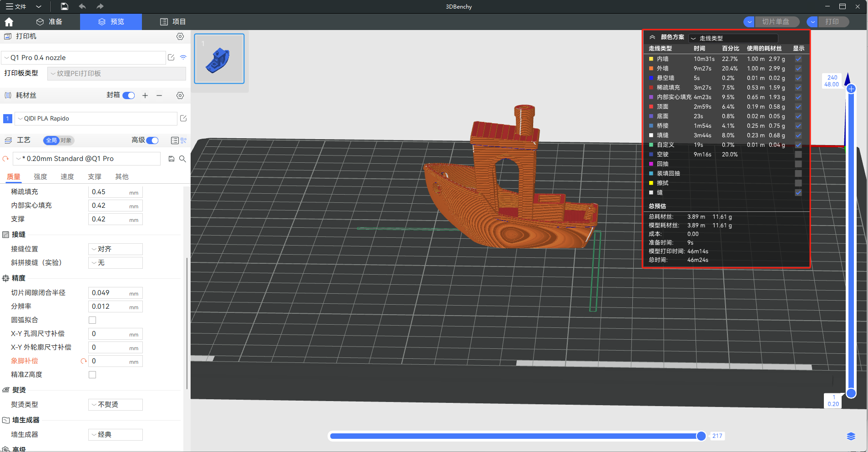
Task: Open printer settings gear icon
Action: click(180, 36)
